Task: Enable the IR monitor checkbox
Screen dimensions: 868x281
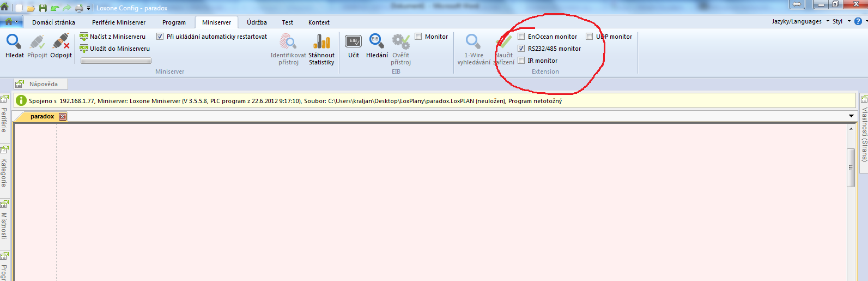Action: coord(521,61)
